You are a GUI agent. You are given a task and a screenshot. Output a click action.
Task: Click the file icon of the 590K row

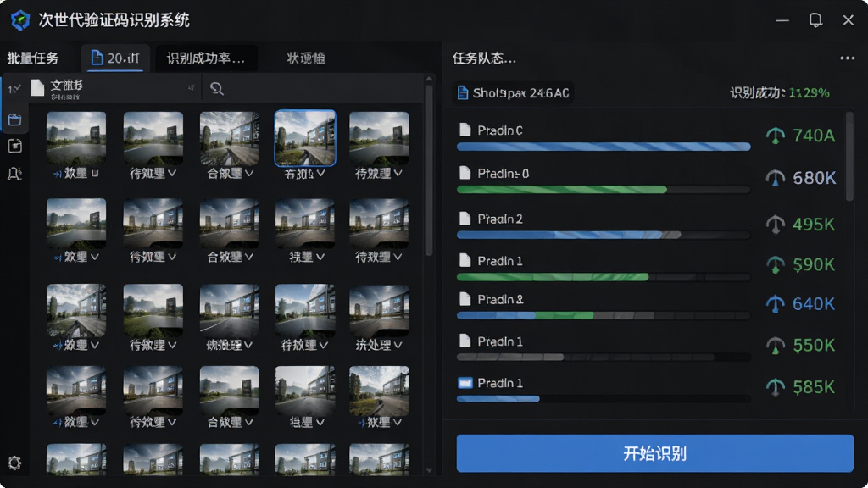(x=465, y=261)
